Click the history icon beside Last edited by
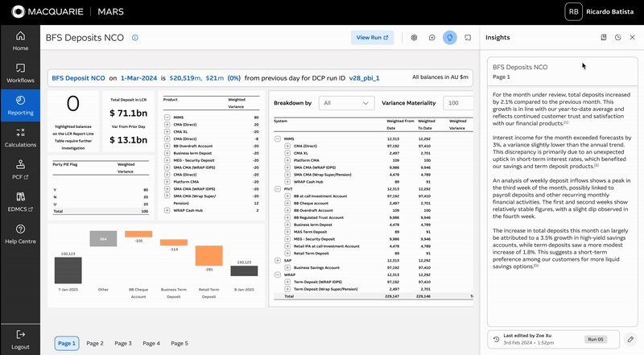Image resolution: width=644 pixels, height=355 pixels. click(496, 340)
